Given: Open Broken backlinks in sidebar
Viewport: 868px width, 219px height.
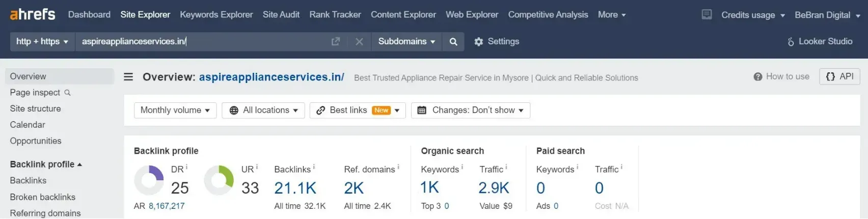Looking at the screenshot, I should (43, 197).
